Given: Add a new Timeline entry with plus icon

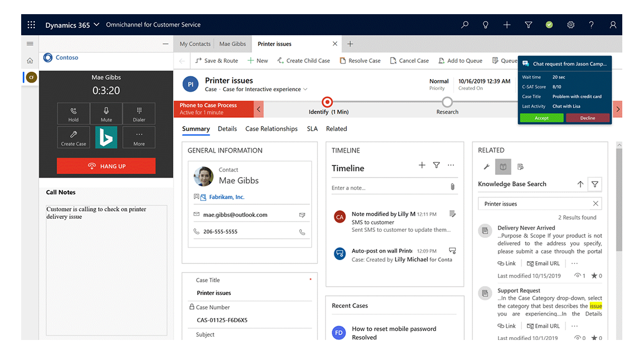Looking at the screenshot, I should point(422,165).
